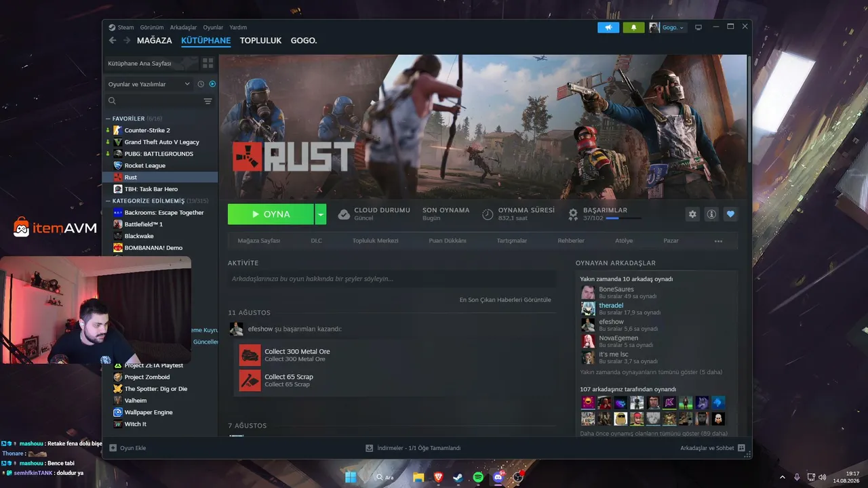Open the Atölye workshop link
Viewport: 868px width, 488px height.
tap(624, 241)
